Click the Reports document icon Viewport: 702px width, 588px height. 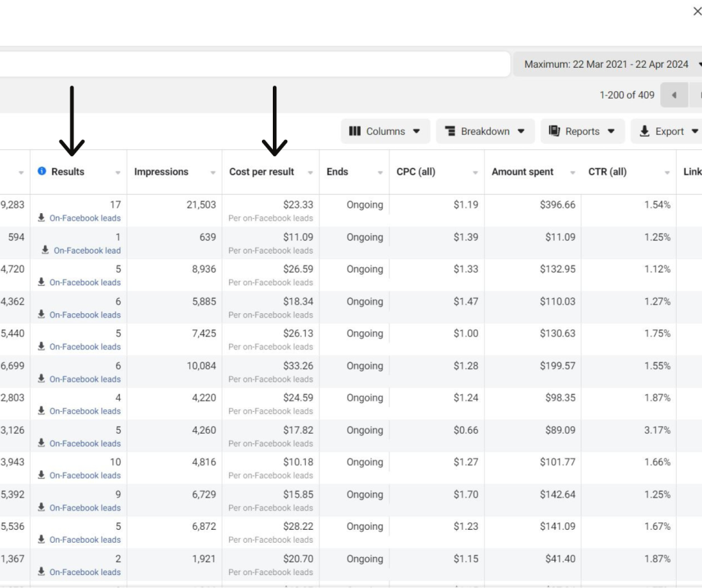pyautogui.click(x=554, y=132)
